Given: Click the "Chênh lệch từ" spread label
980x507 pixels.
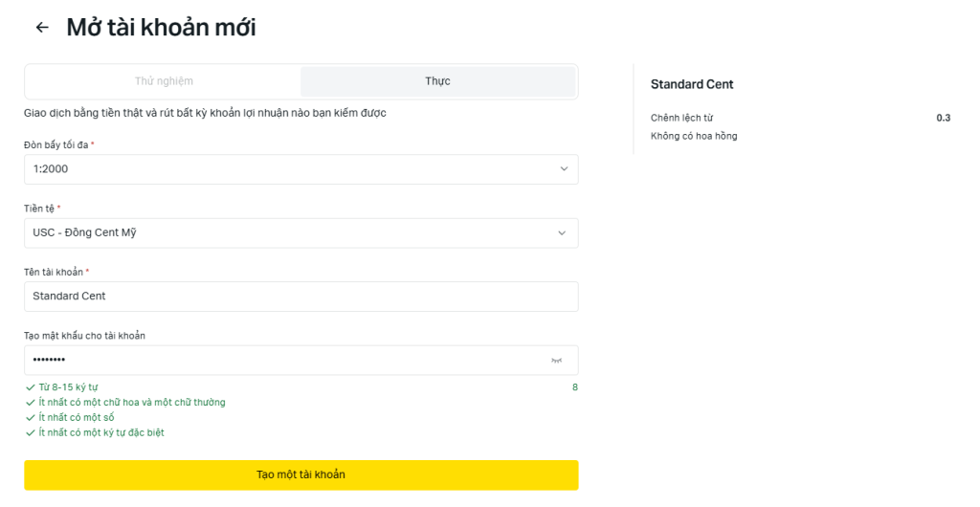Looking at the screenshot, I should coord(680,119).
